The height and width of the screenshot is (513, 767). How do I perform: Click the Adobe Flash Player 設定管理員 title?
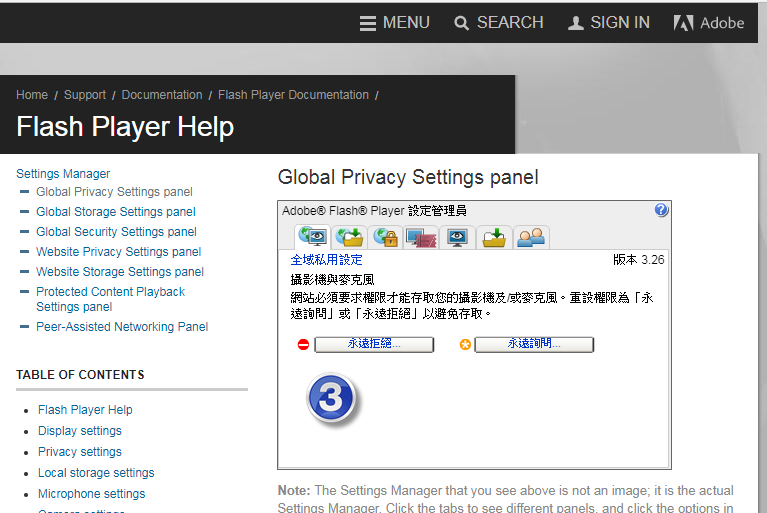pyautogui.click(x=374, y=211)
